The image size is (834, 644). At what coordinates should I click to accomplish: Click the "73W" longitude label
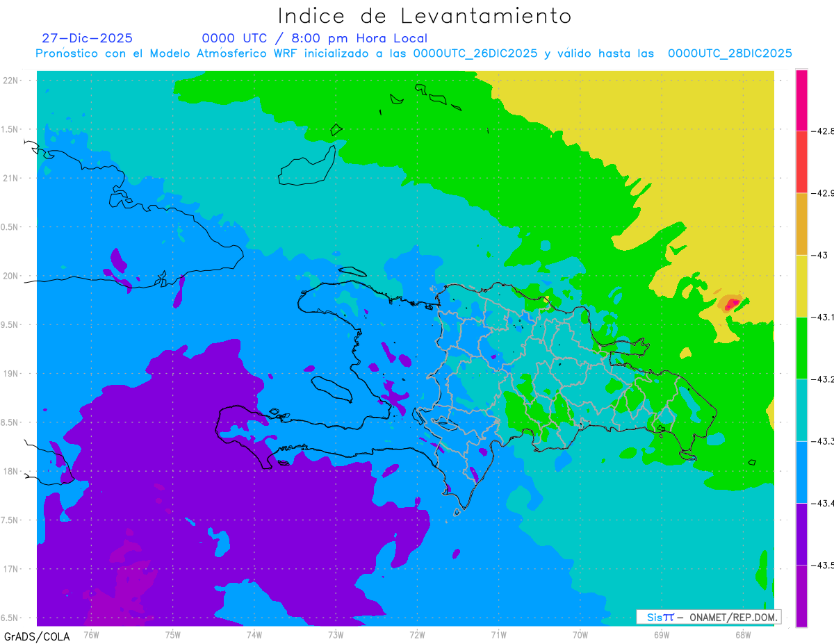click(x=336, y=634)
